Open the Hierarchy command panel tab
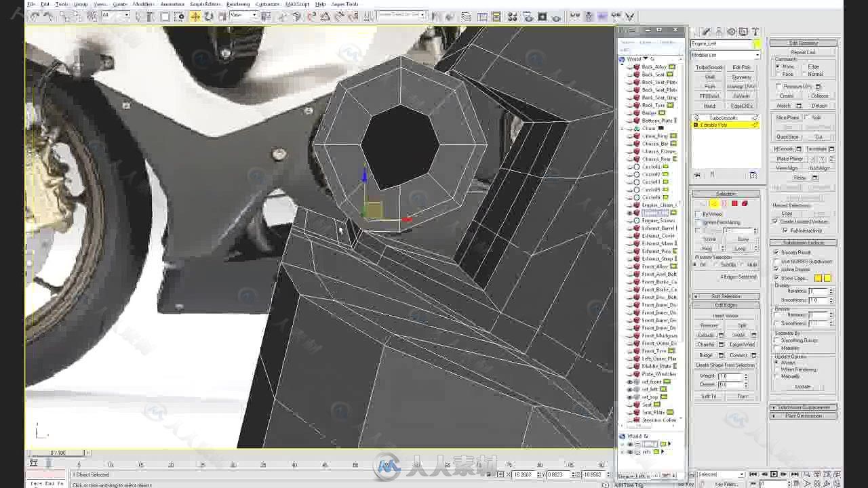 point(719,32)
